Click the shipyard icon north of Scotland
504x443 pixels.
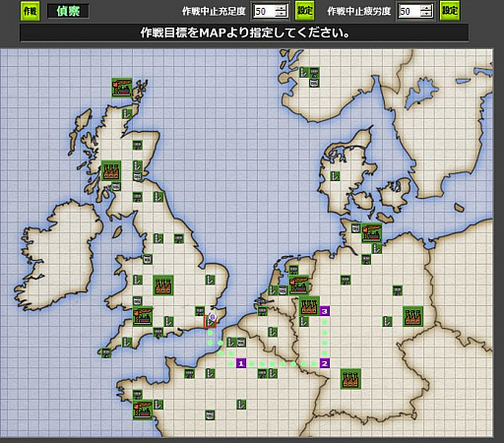pyautogui.click(x=122, y=88)
